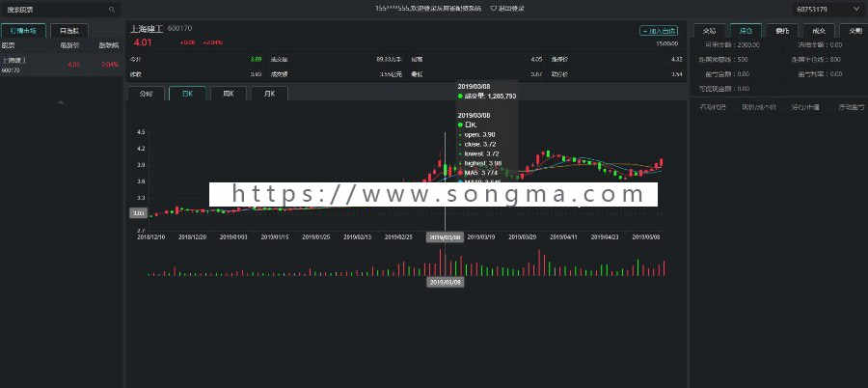The width and height of the screenshot is (868, 388).
Task: Click the grey 3.01 price marker on axis
Action: tap(138, 213)
